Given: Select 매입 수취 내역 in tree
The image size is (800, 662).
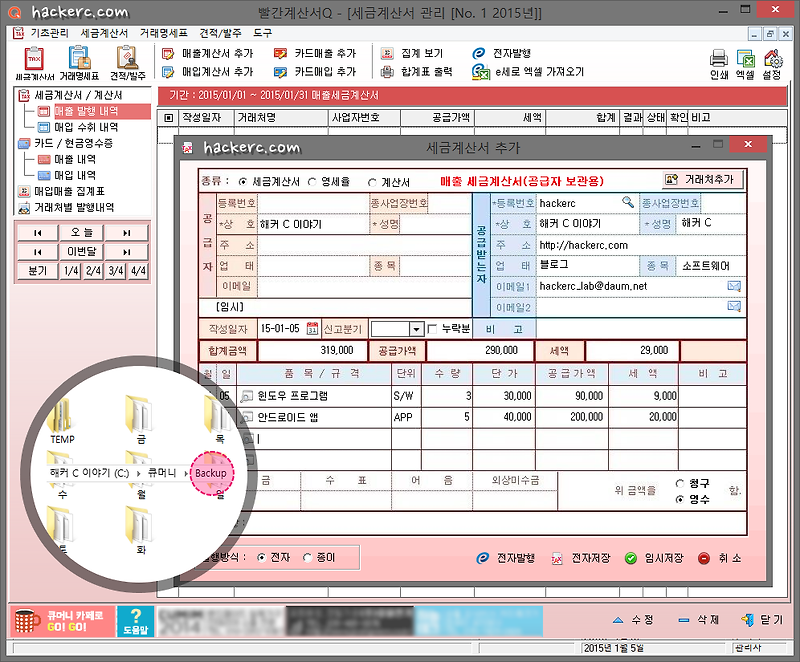Looking at the screenshot, I should [86, 127].
